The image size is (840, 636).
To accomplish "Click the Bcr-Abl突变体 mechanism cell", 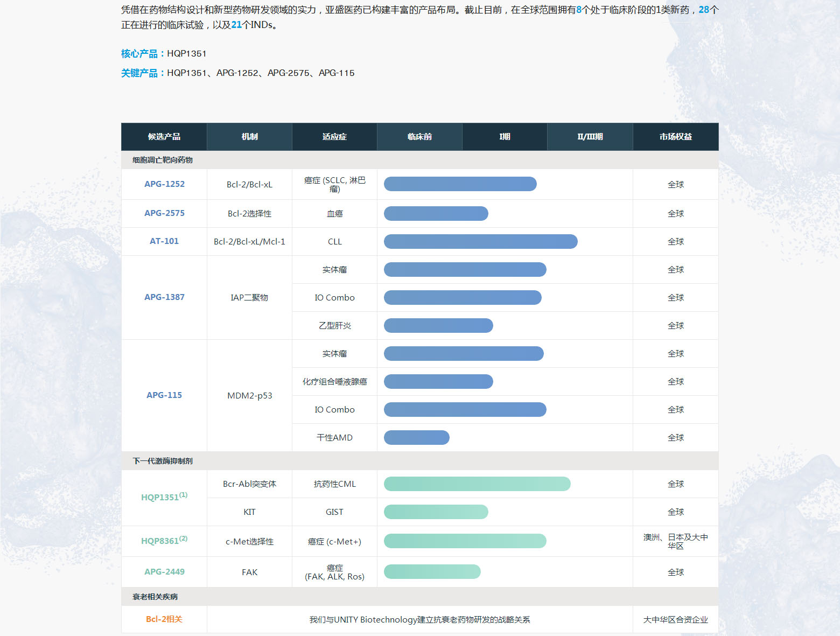I will 249,484.
